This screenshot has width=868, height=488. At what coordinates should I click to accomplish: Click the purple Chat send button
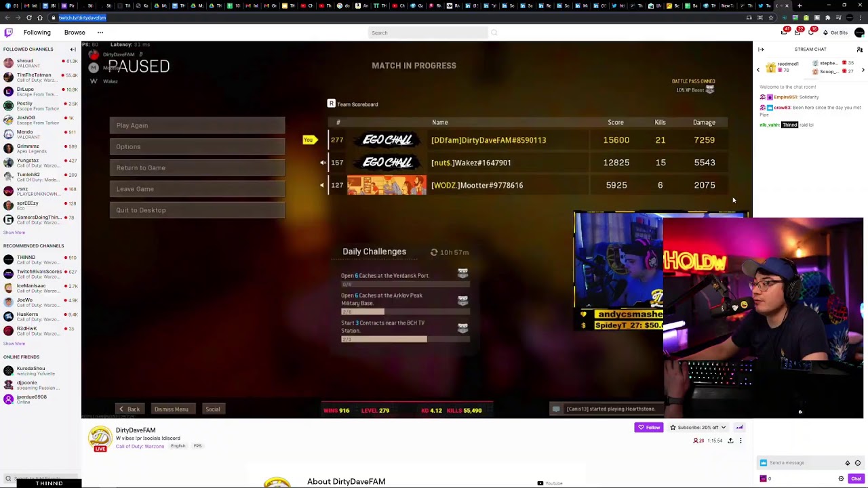point(856,479)
